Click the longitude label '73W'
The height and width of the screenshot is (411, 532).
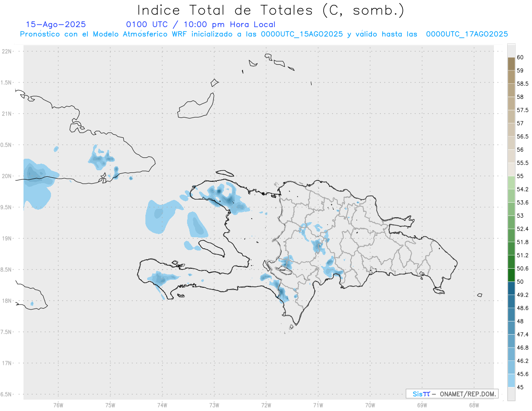coord(214,405)
